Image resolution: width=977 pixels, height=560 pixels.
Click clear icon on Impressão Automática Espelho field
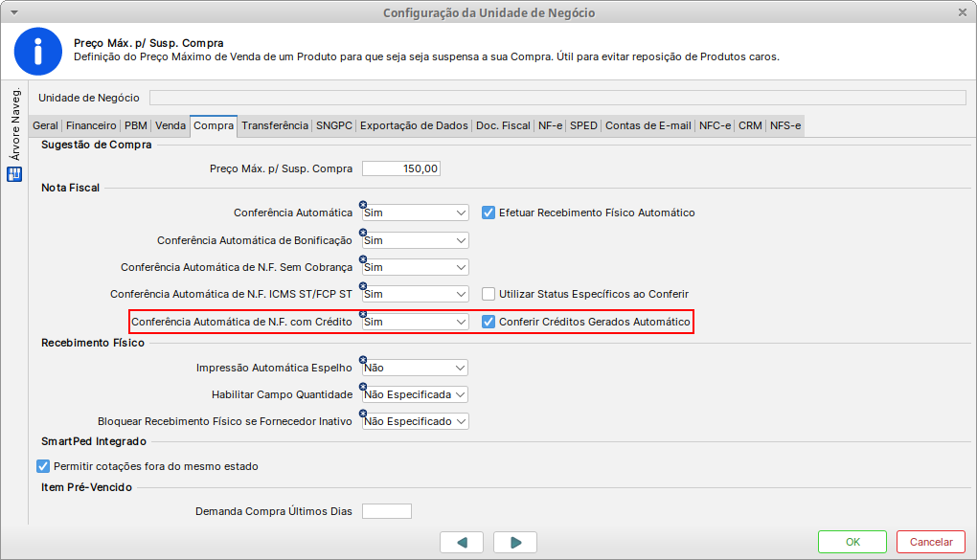363,360
